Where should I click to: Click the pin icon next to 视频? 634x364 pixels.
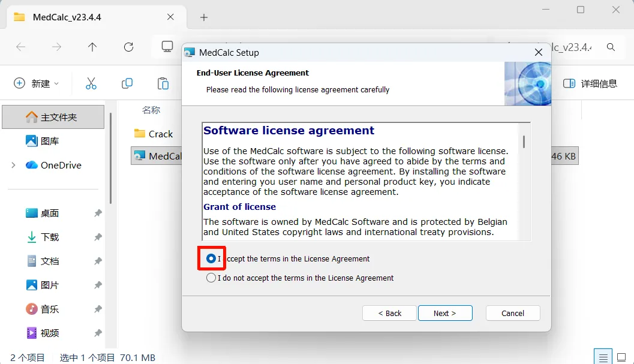98,333
